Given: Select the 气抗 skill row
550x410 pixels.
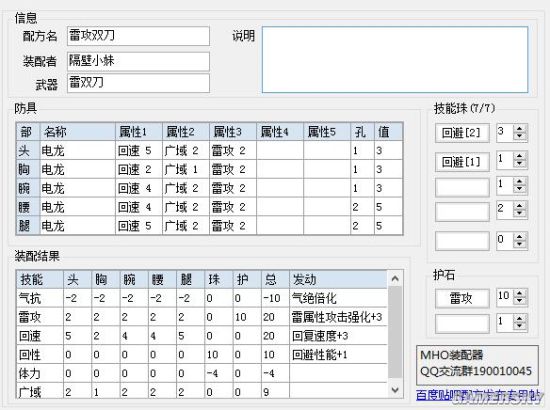Looking at the screenshot, I should point(202,298).
